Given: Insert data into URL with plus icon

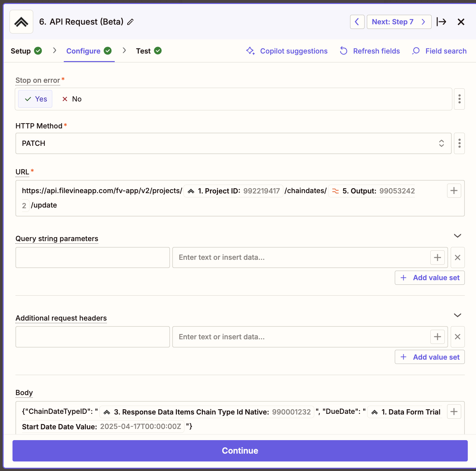Looking at the screenshot, I should (x=454, y=191).
